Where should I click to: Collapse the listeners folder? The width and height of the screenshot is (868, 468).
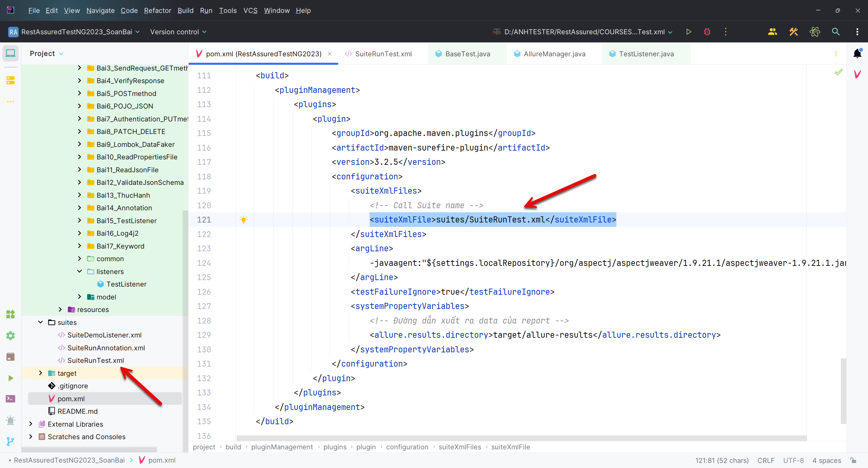tap(79, 271)
